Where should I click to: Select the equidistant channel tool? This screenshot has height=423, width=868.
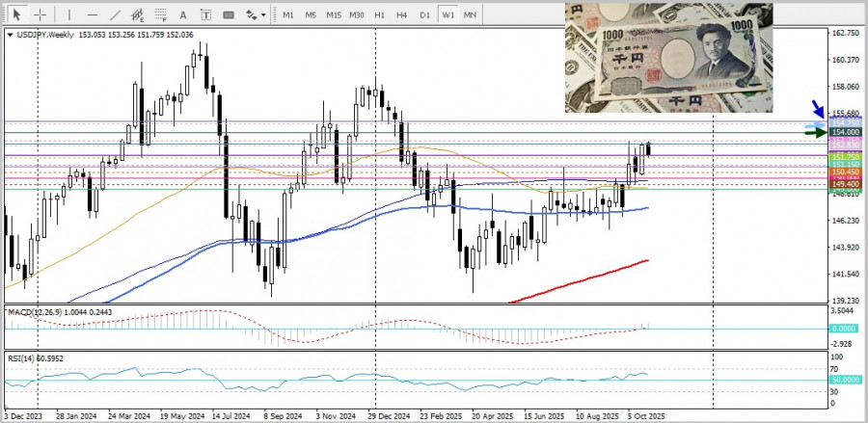[x=138, y=14]
